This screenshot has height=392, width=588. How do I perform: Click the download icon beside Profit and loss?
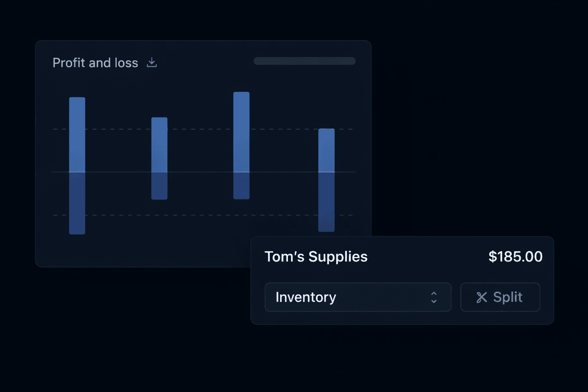tap(152, 62)
